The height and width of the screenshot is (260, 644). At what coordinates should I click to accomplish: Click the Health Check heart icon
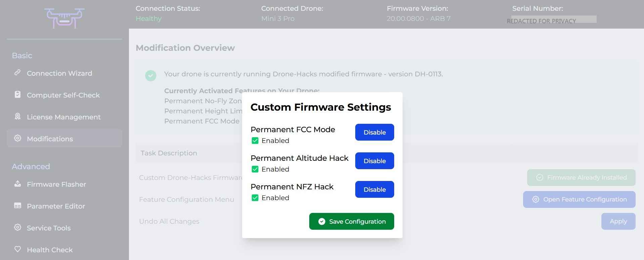[17, 249]
